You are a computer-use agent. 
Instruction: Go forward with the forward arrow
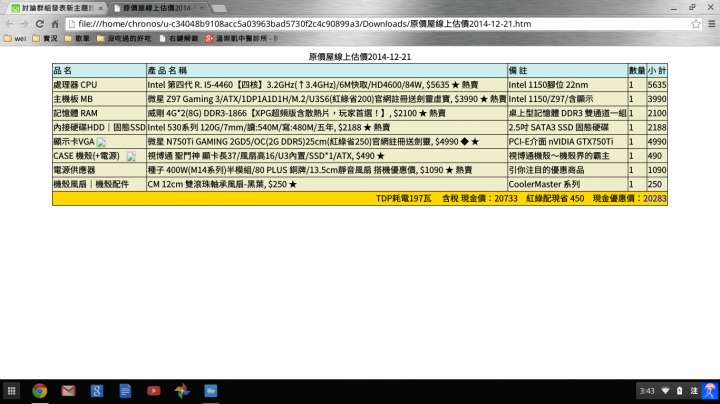pos(24,24)
